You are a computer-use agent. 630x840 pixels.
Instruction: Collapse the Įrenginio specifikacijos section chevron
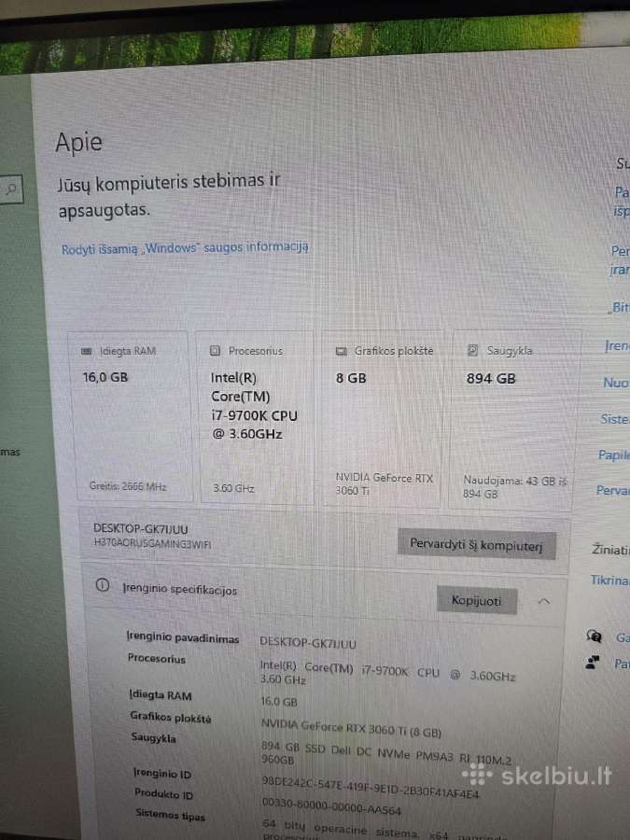coord(543,601)
